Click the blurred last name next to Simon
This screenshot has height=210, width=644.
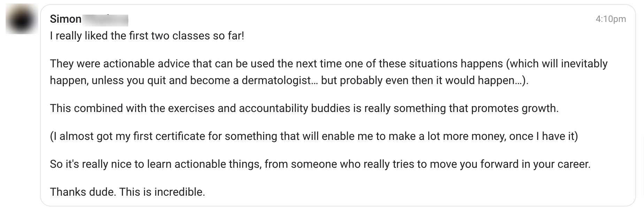click(106, 20)
